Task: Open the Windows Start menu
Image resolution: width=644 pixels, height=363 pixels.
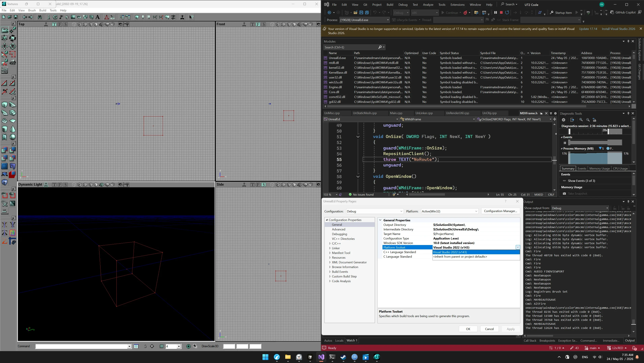Action: 265,357
